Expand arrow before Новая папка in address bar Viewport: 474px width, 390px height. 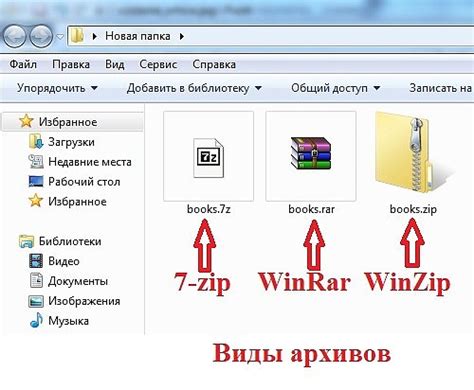94,36
